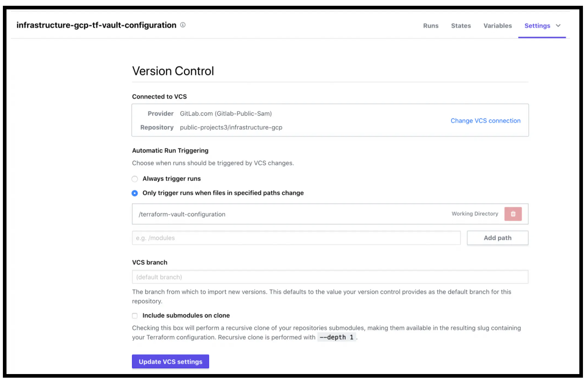588x382 pixels.
Task: Open the Variables tab
Action: click(497, 26)
